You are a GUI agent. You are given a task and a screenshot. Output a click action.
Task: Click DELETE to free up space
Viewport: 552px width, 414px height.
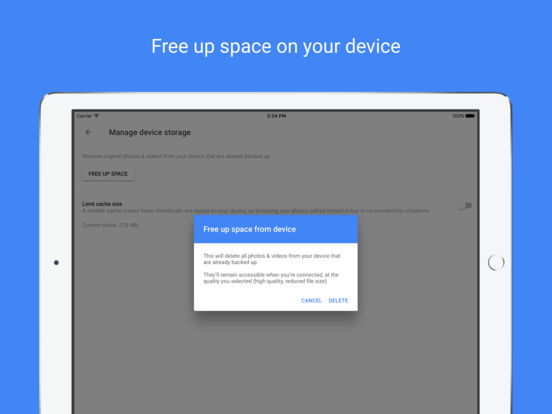tap(338, 301)
